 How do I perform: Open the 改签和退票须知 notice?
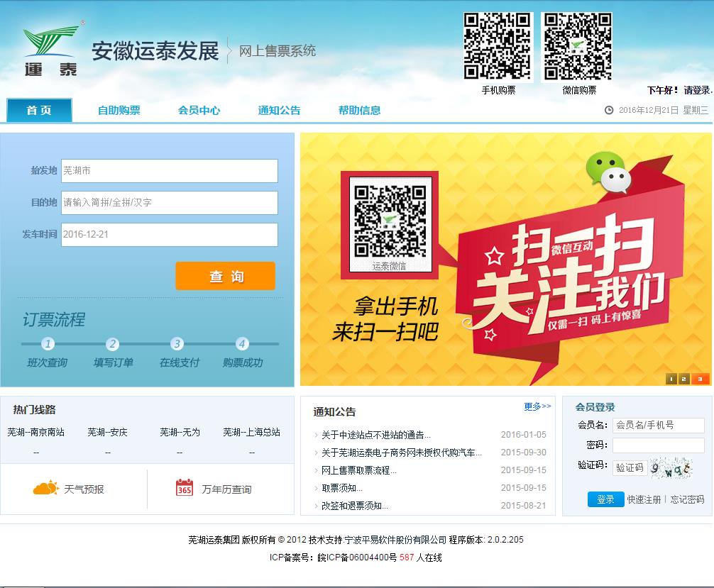[x=355, y=506]
